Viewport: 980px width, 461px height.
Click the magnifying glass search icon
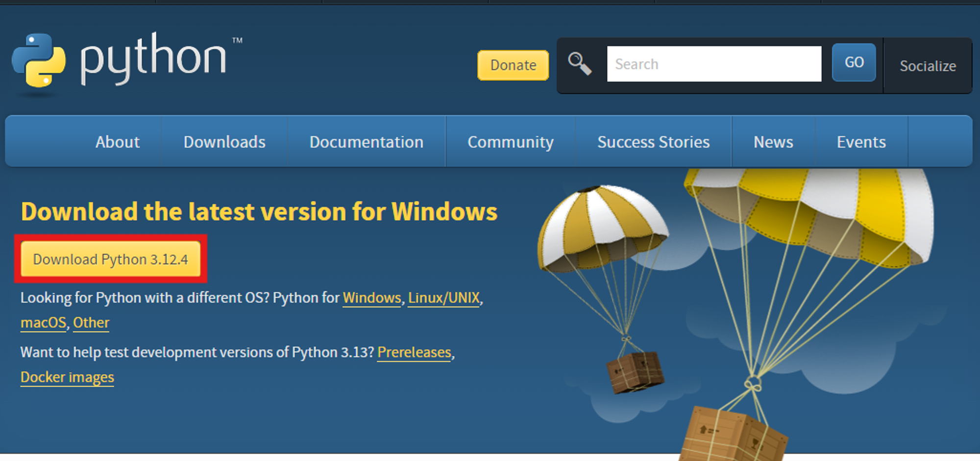click(x=580, y=64)
